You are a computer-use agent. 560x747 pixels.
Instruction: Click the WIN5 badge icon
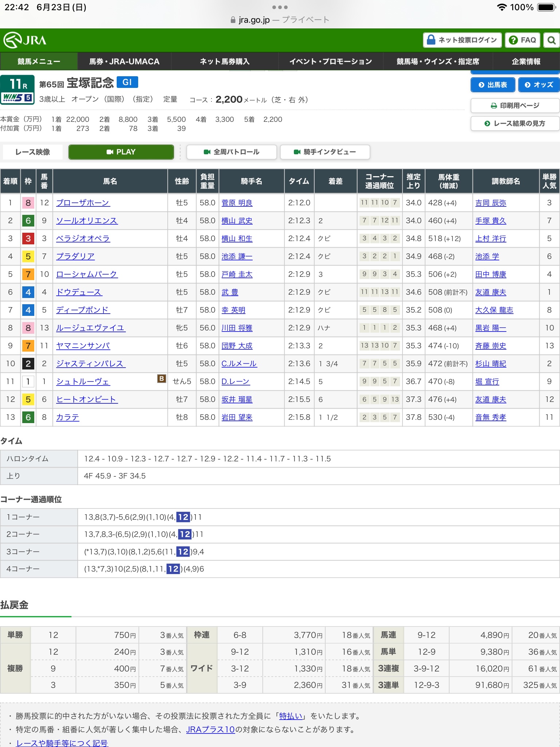(17, 98)
